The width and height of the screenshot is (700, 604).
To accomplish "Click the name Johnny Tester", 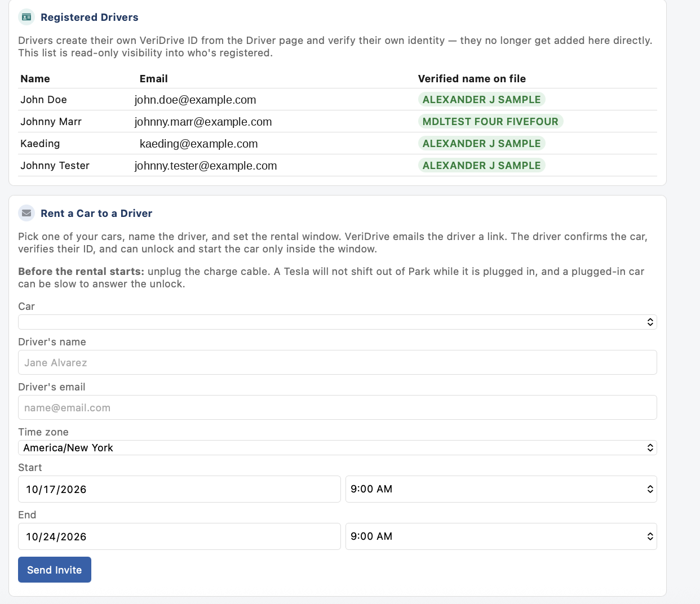I will tap(55, 166).
